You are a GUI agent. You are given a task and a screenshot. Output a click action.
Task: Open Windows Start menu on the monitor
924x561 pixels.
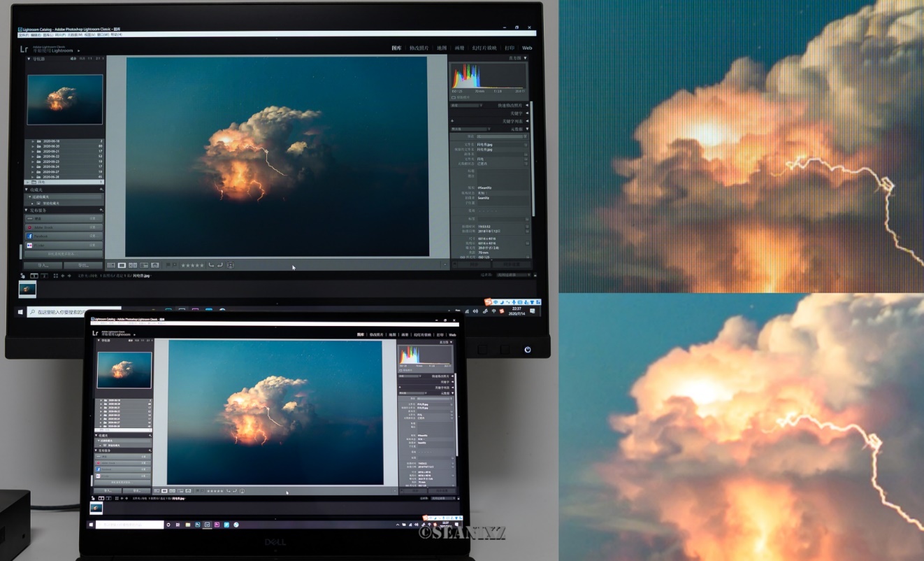tap(20, 311)
